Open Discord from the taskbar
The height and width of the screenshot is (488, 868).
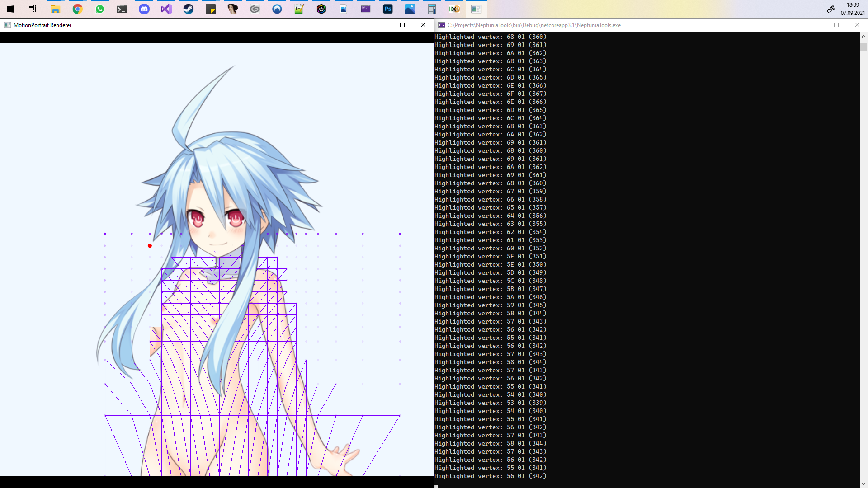[144, 9]
